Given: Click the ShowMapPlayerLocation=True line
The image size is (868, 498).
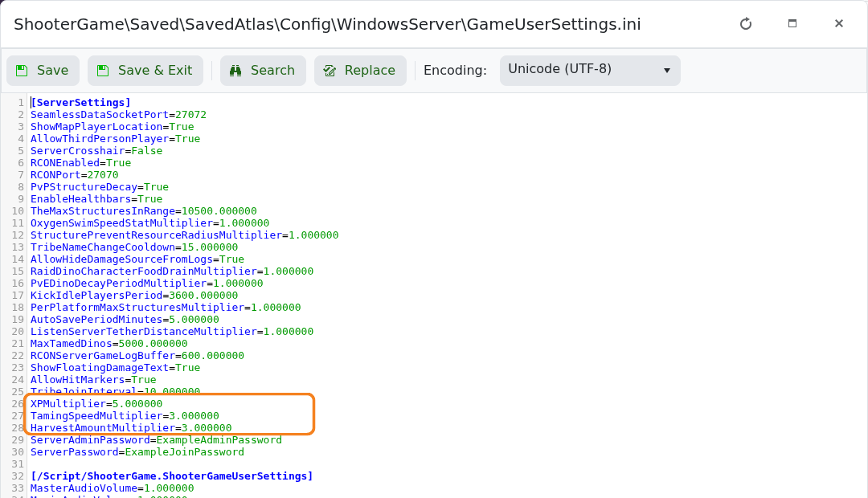Looking at the screenshot, I should 113,127.
